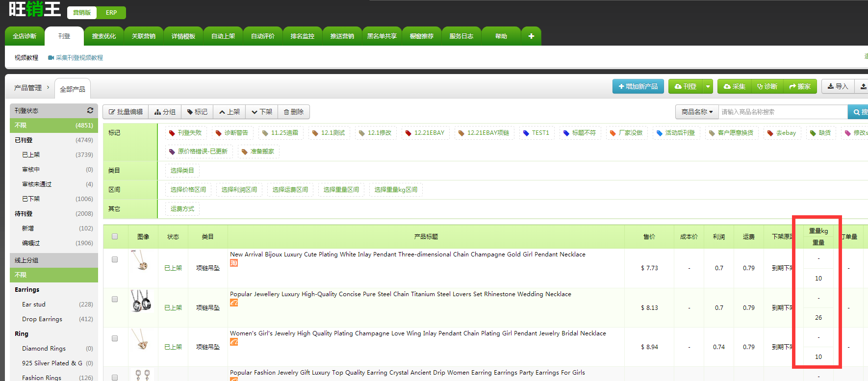Select the 厂家没做 orange tag filter

(626, 133)
